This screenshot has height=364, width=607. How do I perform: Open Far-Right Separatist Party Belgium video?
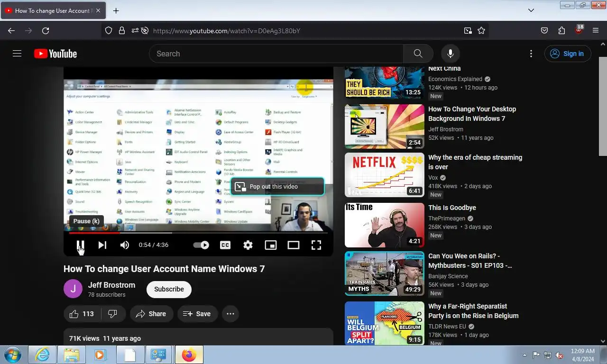[x=385, y=323]
